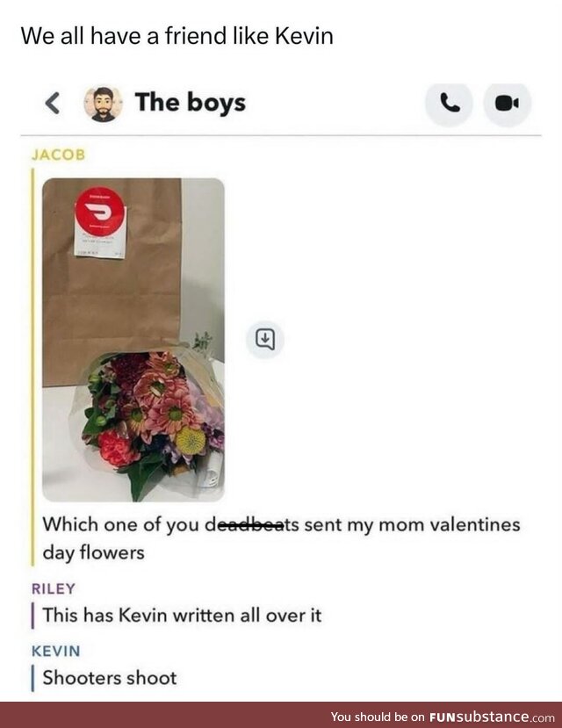Screen dimensions: 562x728
Task: Open The boys group avatar
Action: (103, 104)
